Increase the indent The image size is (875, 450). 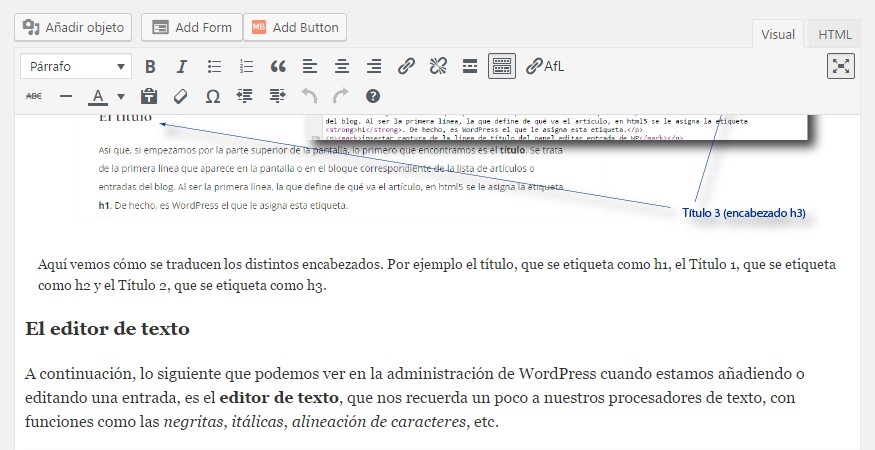(x=277, y=96)
